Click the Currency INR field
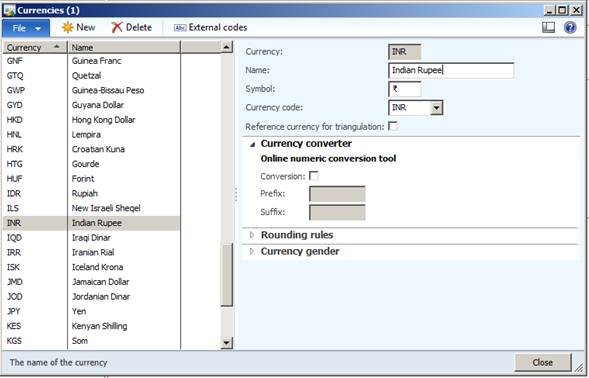This screenshot has height=378, width=589. [x=405, y=51]
